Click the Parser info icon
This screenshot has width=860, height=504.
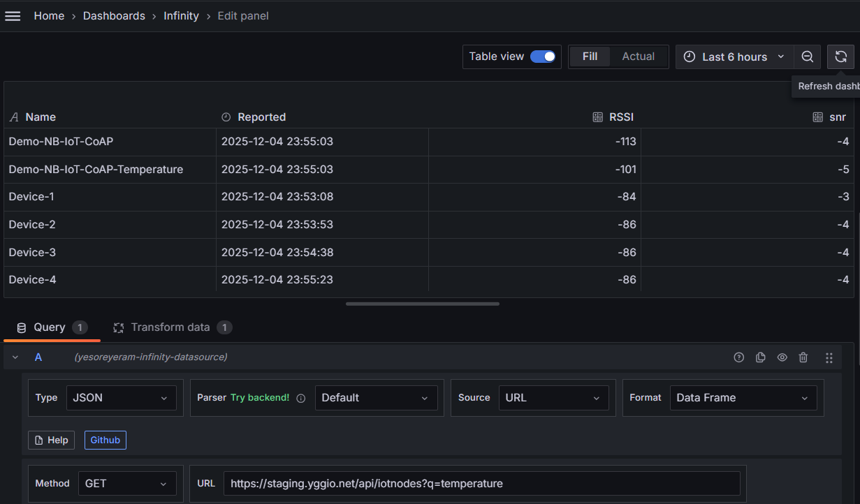tap(301, 398)
